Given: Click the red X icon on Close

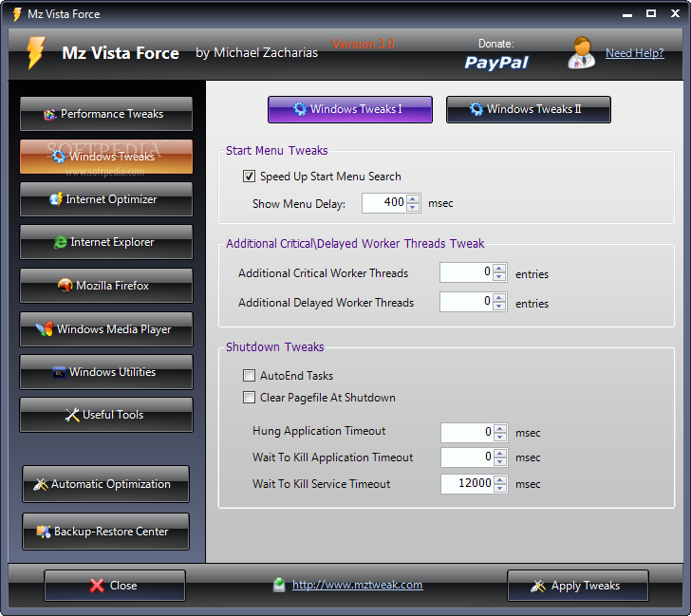Looking at the screenshot, I should click(97, 586).
